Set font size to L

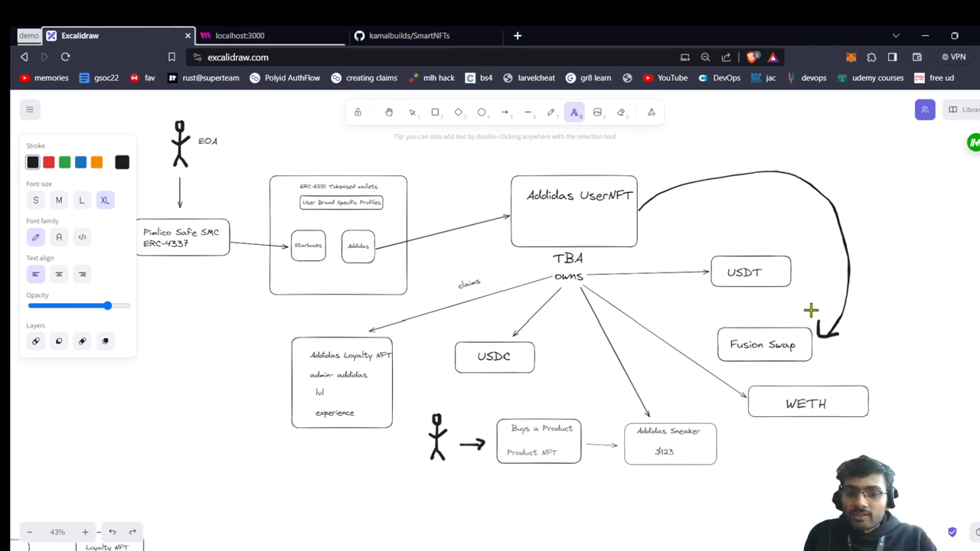click(82, 201)
